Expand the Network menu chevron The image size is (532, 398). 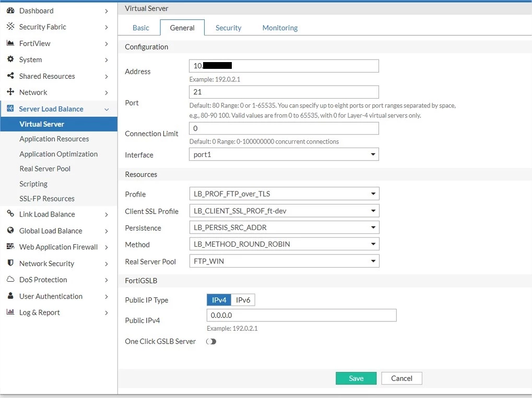[107, 93]
